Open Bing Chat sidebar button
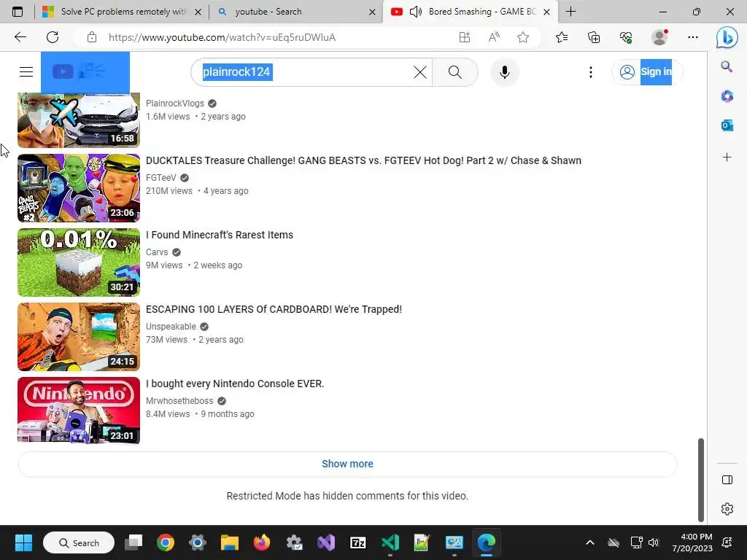This screenshot has height=560, width=747. pyautogui.click(x=727, y=37)
